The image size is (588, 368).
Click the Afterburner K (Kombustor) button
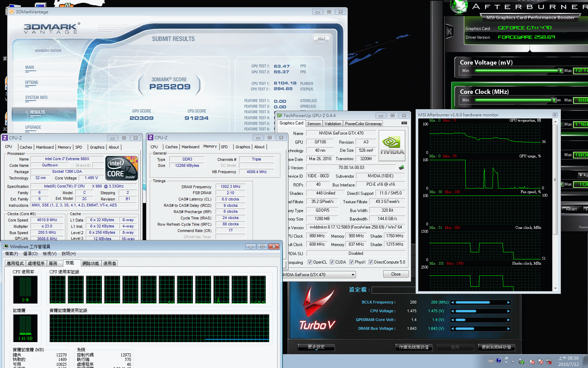(449, 32)
